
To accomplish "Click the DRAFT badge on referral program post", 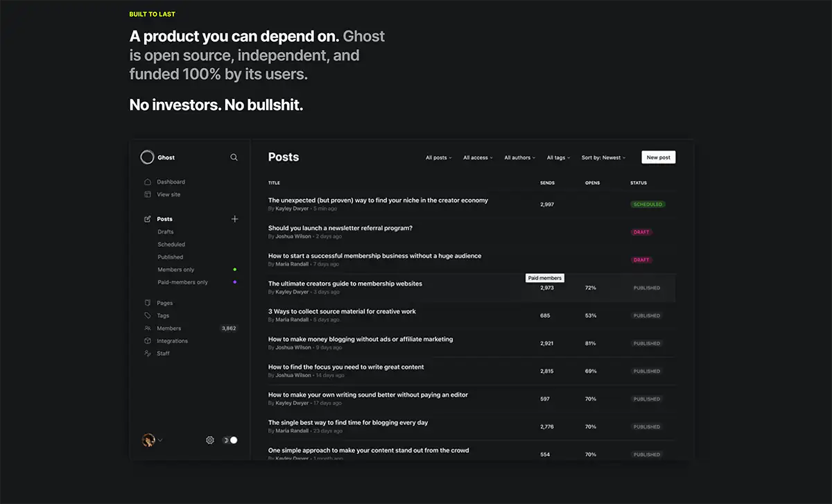I will point(641,232).
